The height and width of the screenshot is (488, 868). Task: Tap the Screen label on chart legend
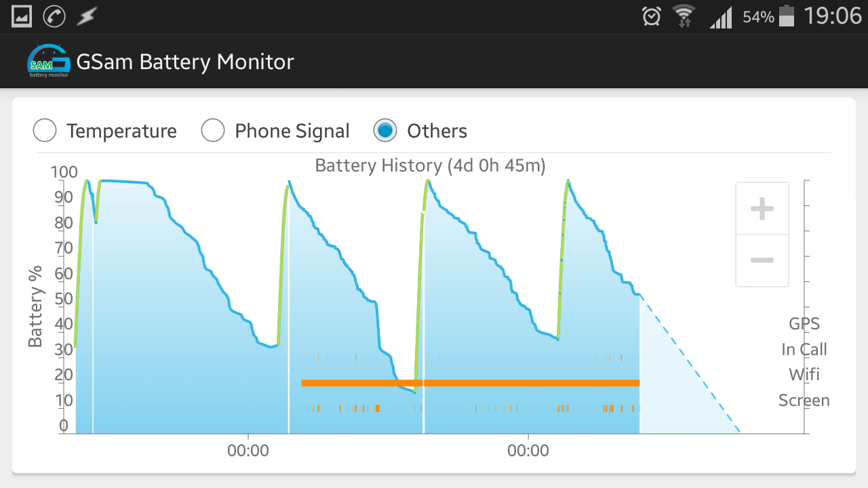tap(804, 401)
